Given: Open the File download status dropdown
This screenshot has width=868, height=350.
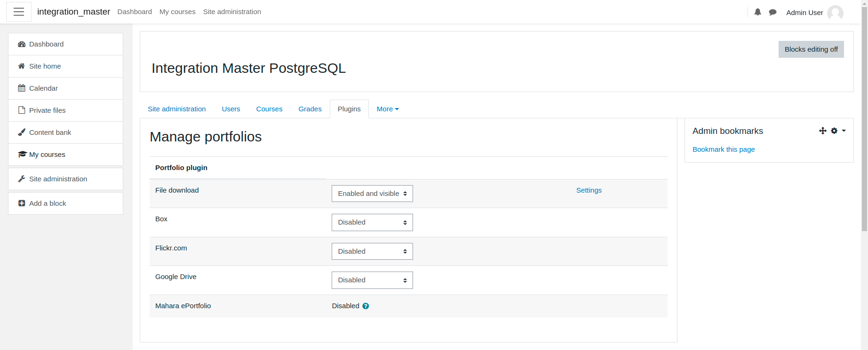Looking at the screenshot, I should point(372,194).
